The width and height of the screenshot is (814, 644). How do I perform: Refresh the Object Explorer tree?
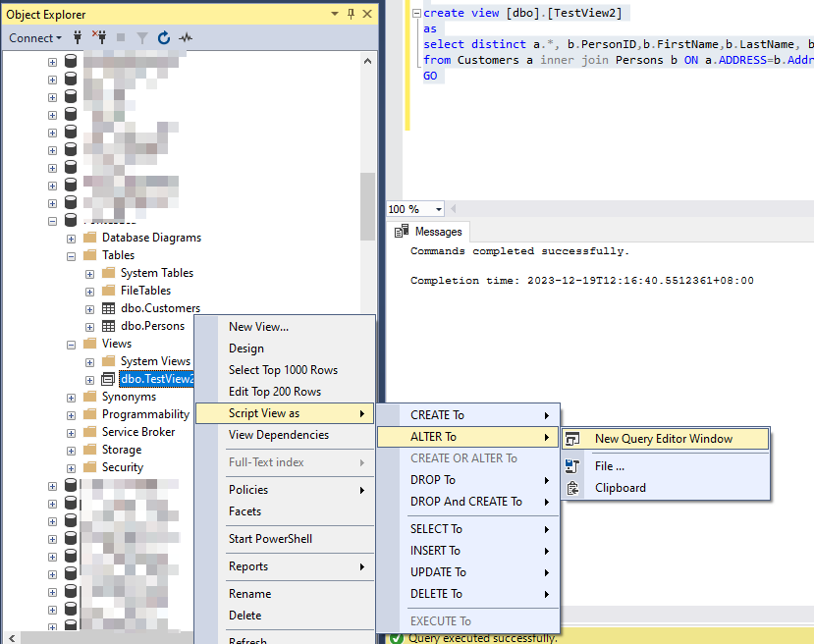[163, 37]
